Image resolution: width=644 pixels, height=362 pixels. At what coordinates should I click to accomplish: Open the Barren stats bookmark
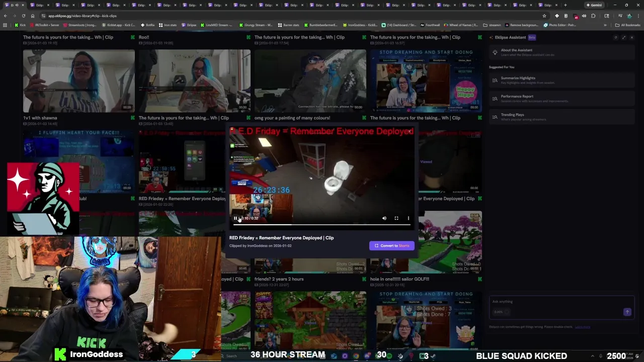288,25
